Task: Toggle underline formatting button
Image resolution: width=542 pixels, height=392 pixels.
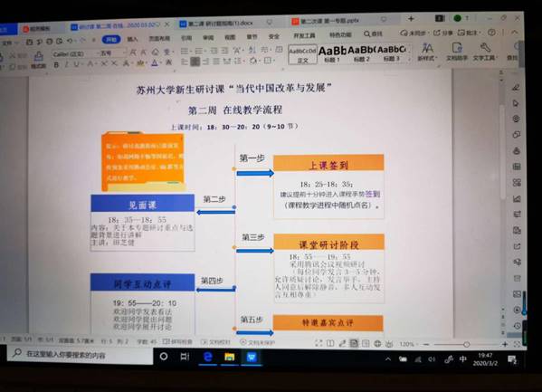Action: tap(76, 64)
